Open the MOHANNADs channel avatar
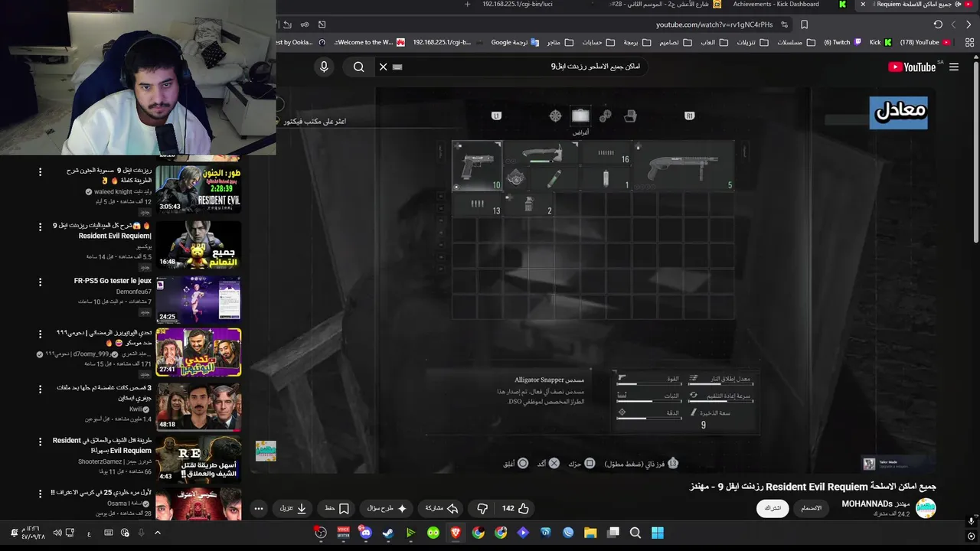Image resolution: width=980 pixels, height=551 pixels. point(926,508)
